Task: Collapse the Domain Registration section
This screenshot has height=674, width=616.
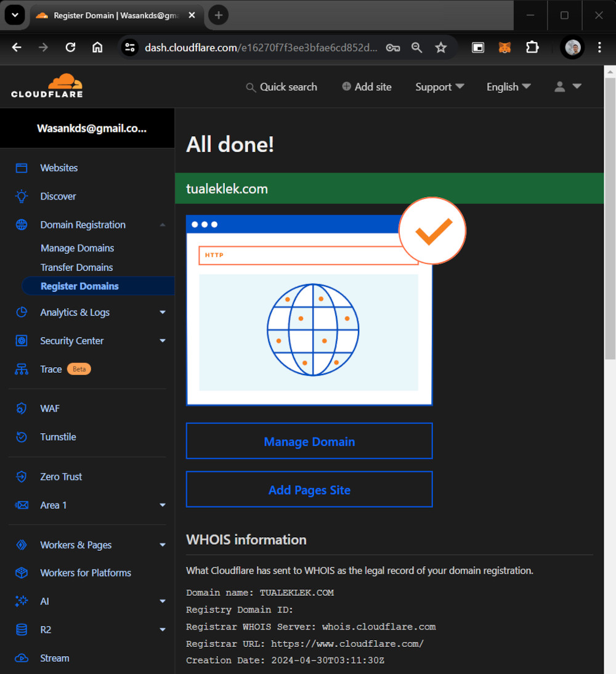Action: (163, 225)
